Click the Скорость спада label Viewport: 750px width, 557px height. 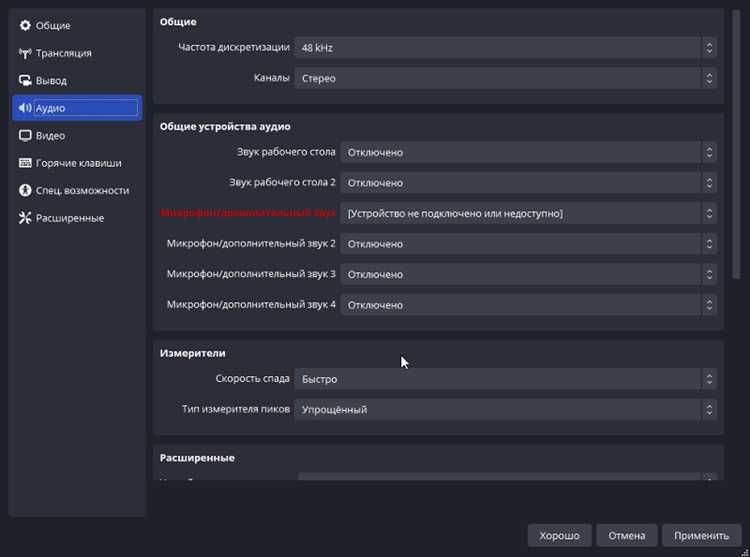pyautogui.click(x=252, y=379)
